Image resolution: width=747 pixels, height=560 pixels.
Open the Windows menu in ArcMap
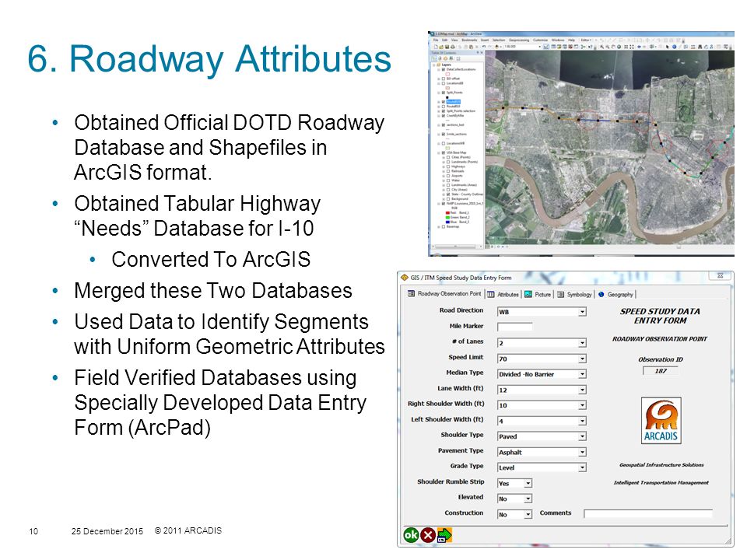tap(558, 40)
